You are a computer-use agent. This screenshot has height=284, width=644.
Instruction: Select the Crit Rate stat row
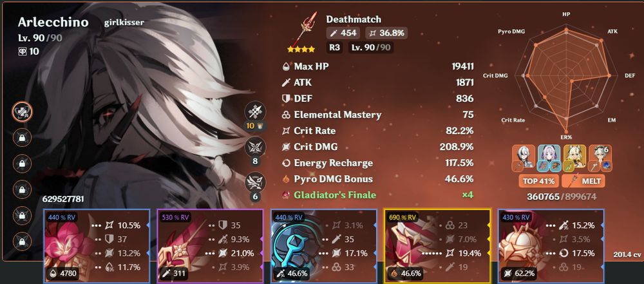(378, 131)
